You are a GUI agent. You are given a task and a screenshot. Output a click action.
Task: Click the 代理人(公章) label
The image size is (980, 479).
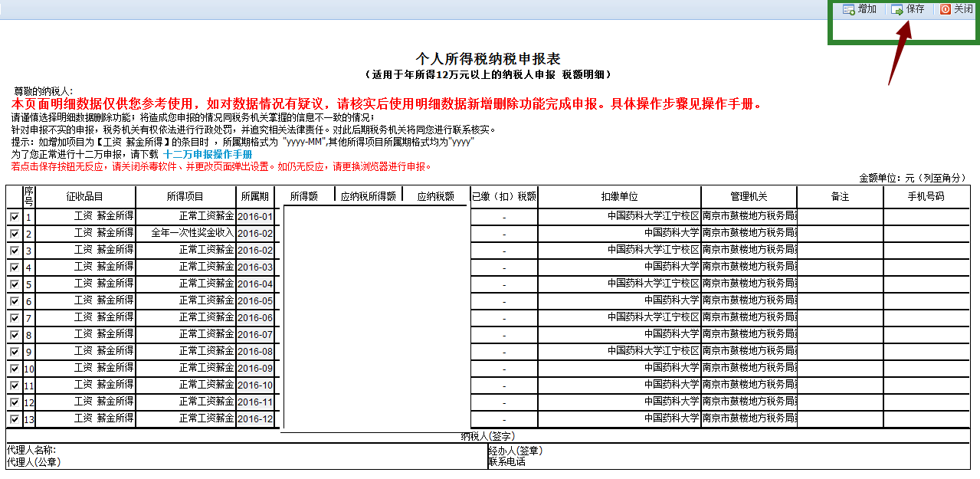pos(33,462)
